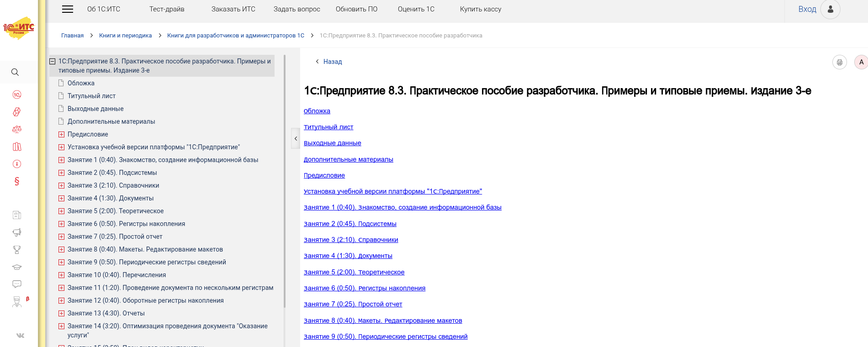The image size is (868, 347).
Task: Open the paragraph sign sidebar icon
Action: point(17,181)
